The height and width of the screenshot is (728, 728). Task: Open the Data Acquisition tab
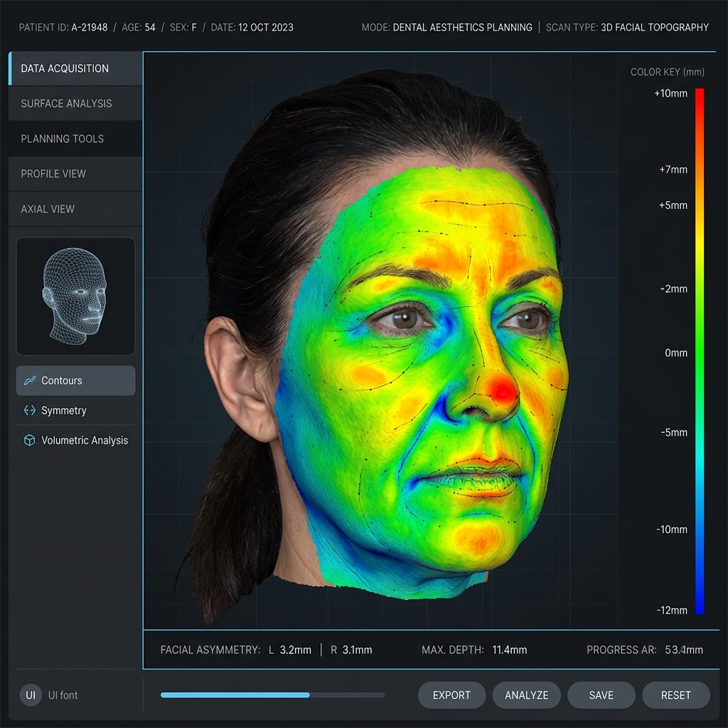(x=75, y=68)
